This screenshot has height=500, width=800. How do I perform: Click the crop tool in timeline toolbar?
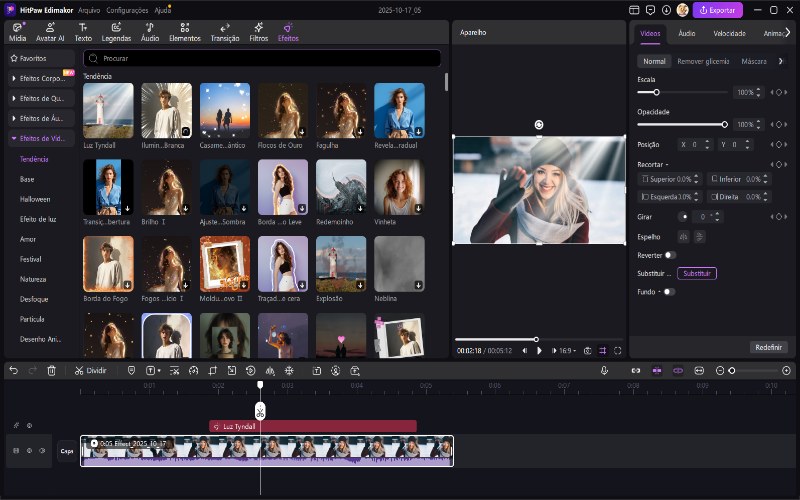pos(212,370)
